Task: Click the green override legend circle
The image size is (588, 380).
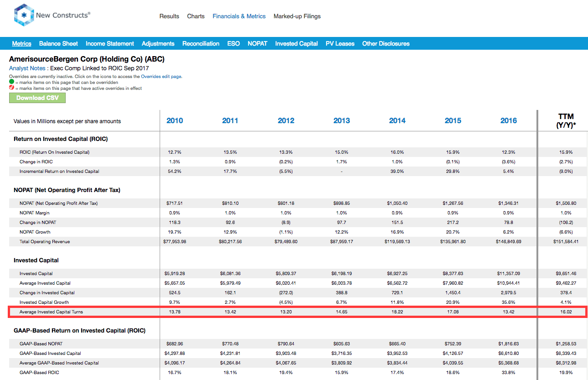Action: [12, 82]
